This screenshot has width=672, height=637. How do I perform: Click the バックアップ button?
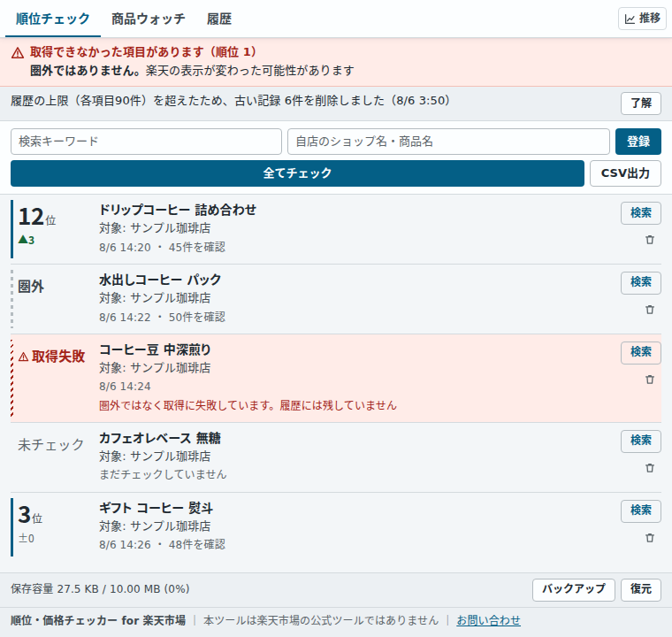click(574, 589)
